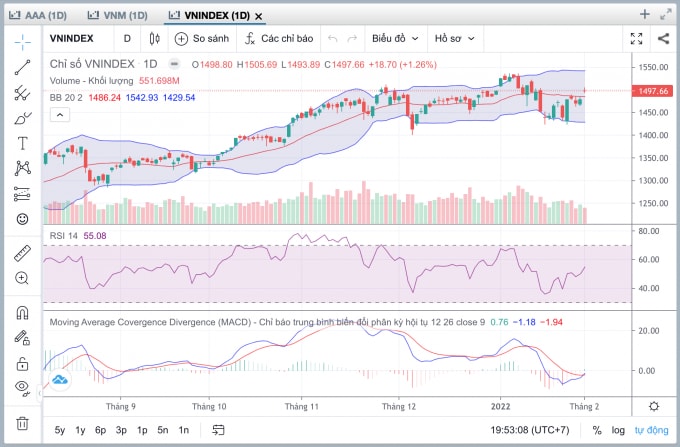Toggle stay in drawing mode
Image resolution: width=680 pixels, height=447 pixels.
point(22,338)
